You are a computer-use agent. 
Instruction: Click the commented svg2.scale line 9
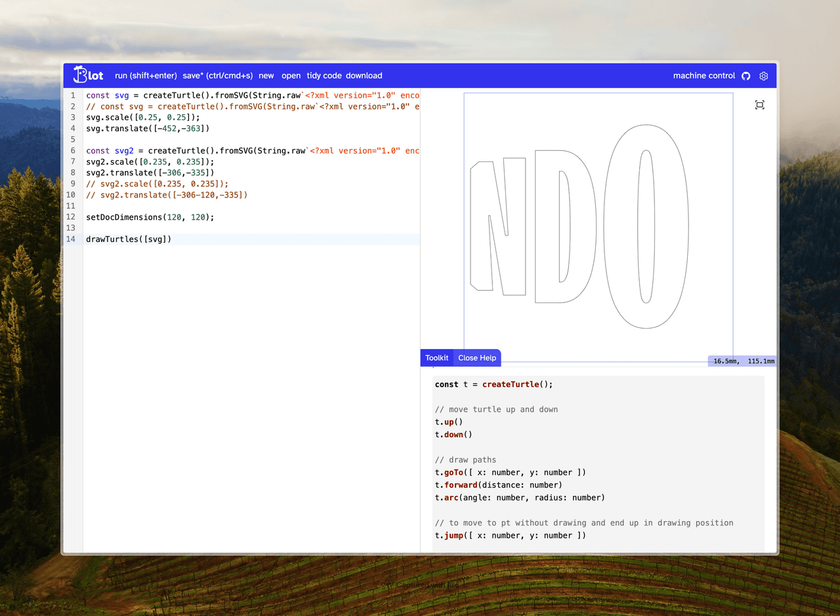157,184
